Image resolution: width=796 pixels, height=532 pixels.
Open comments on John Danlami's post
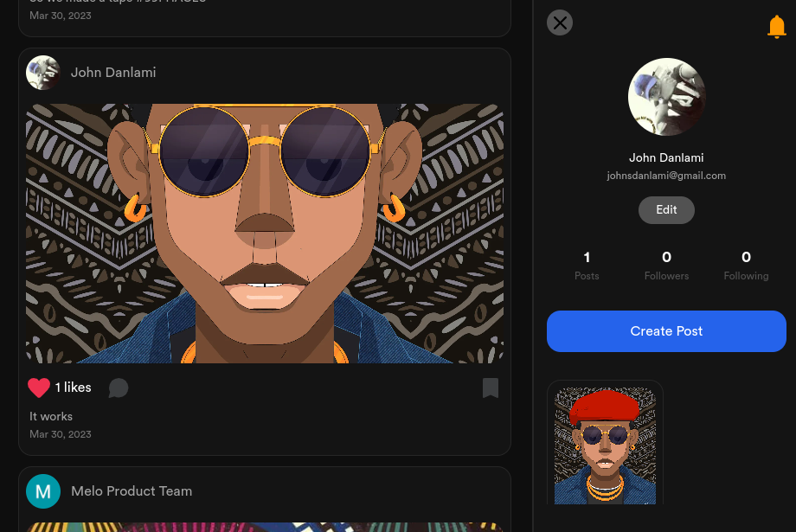point(119,388)
